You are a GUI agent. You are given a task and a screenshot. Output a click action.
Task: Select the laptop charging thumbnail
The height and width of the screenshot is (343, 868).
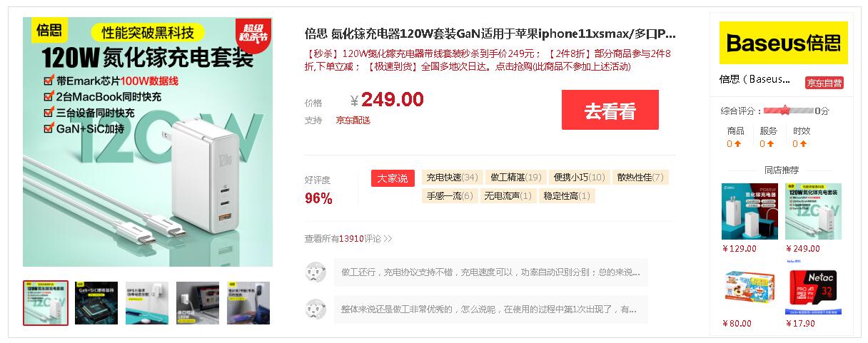point(198,303)
